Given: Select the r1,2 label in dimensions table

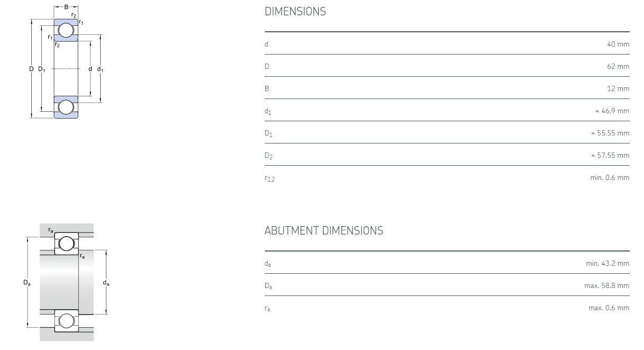Looking at the screenshot, I should [x=270, y=178].
